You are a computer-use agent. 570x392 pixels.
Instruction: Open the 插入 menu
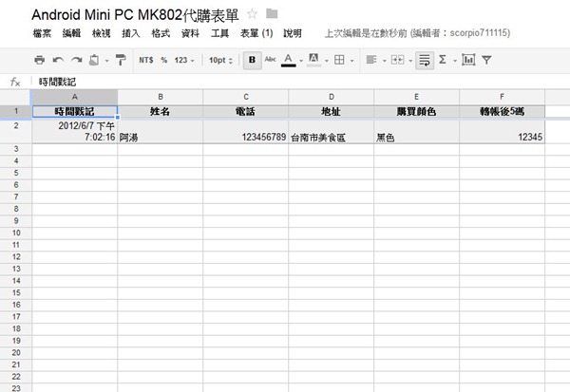131,33
